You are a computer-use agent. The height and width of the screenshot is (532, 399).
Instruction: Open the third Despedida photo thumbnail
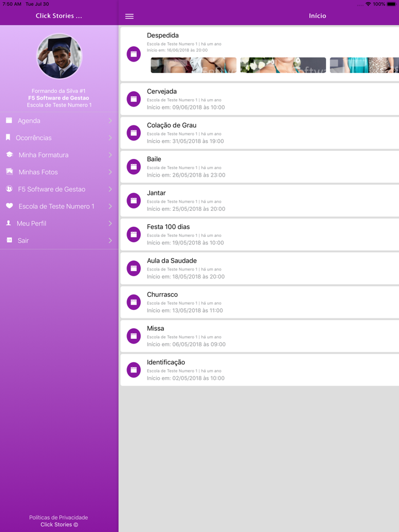[364, 65]
